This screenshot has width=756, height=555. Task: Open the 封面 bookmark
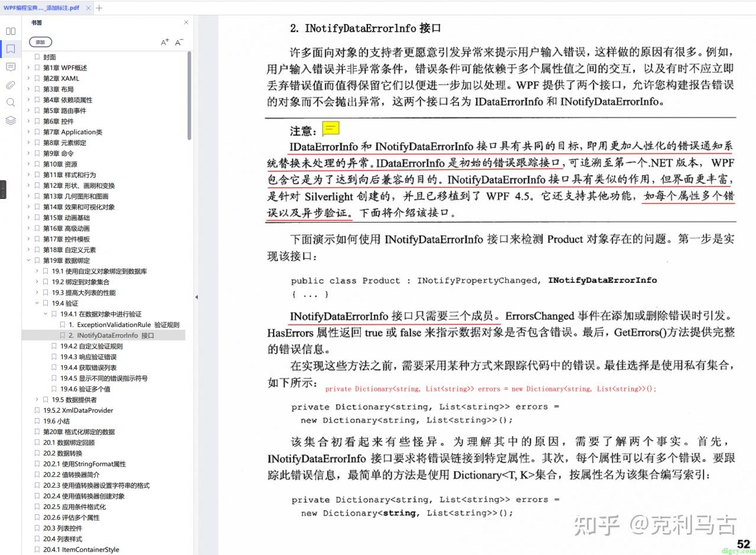point(50,57)
